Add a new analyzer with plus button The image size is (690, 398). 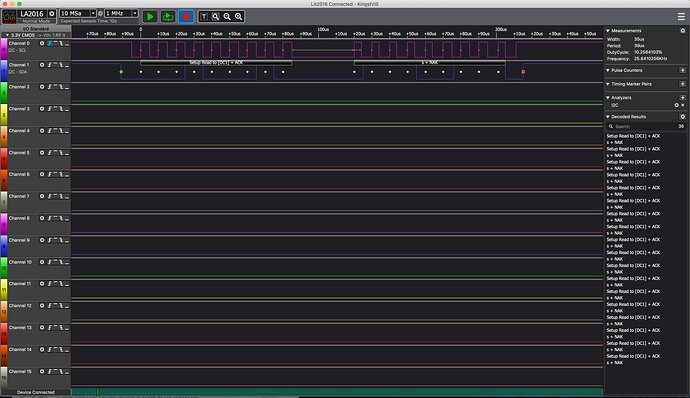683,97
